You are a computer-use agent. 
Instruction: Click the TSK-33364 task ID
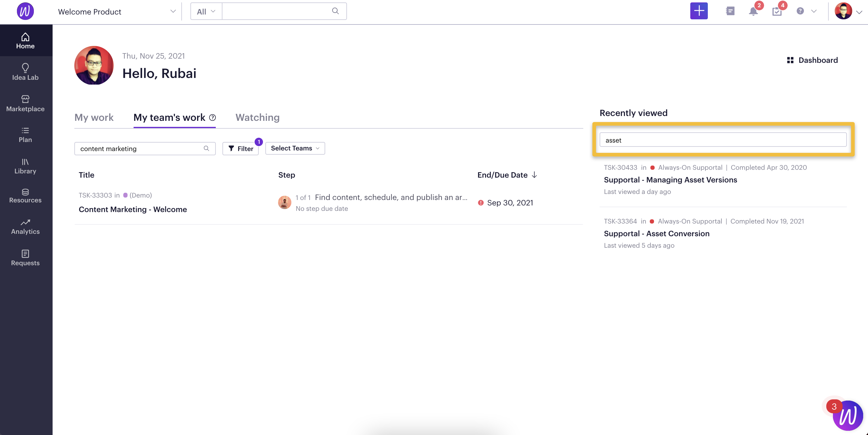pos(620,221)
